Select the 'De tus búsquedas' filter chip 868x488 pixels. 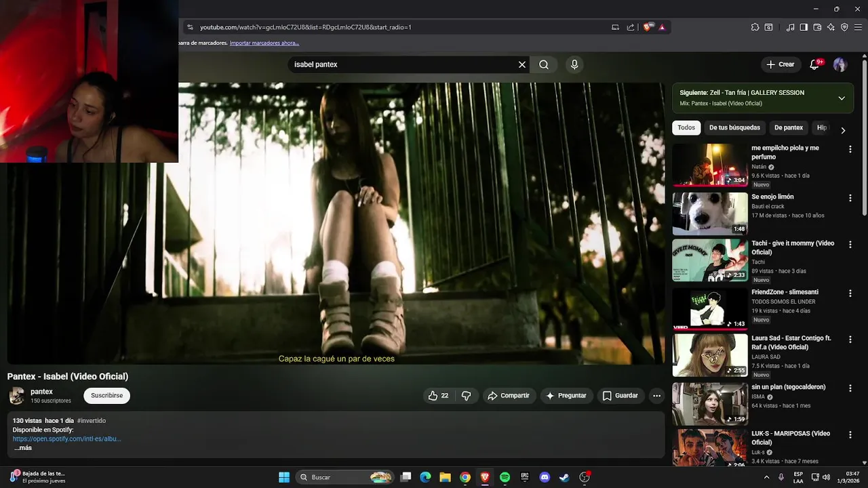coord(734,127)
